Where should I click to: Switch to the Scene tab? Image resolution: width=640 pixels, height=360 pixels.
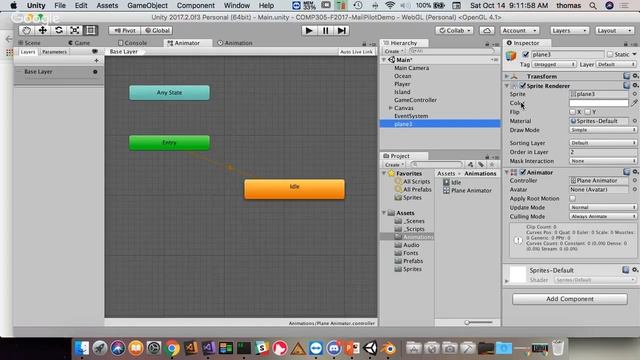click(29, 43)
